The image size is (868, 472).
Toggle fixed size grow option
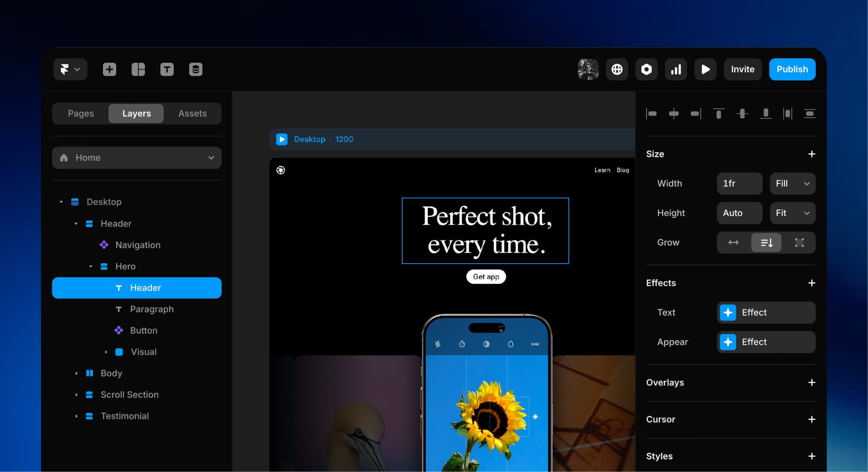click(799, 242)
